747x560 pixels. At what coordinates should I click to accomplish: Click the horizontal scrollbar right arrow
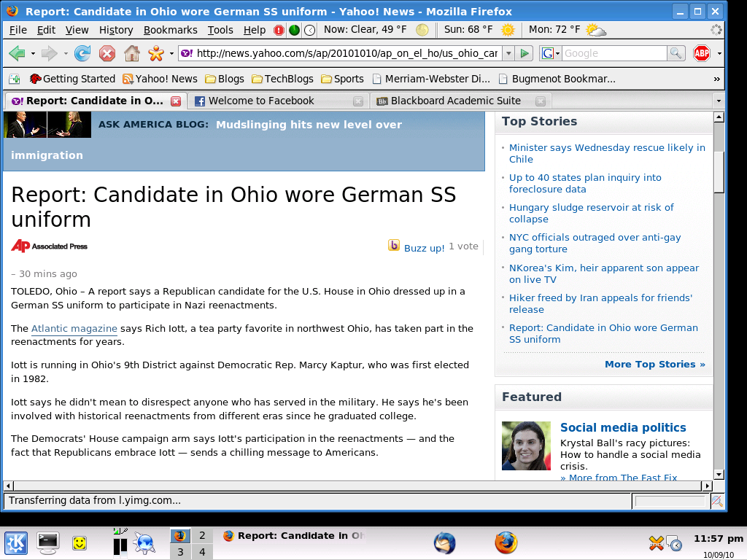click(707, 486)
